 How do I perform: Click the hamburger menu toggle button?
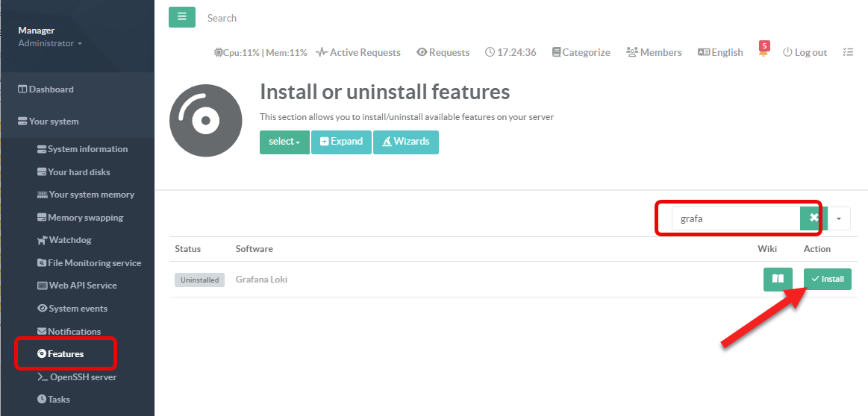pyautogui.click(x=181, y=17)
